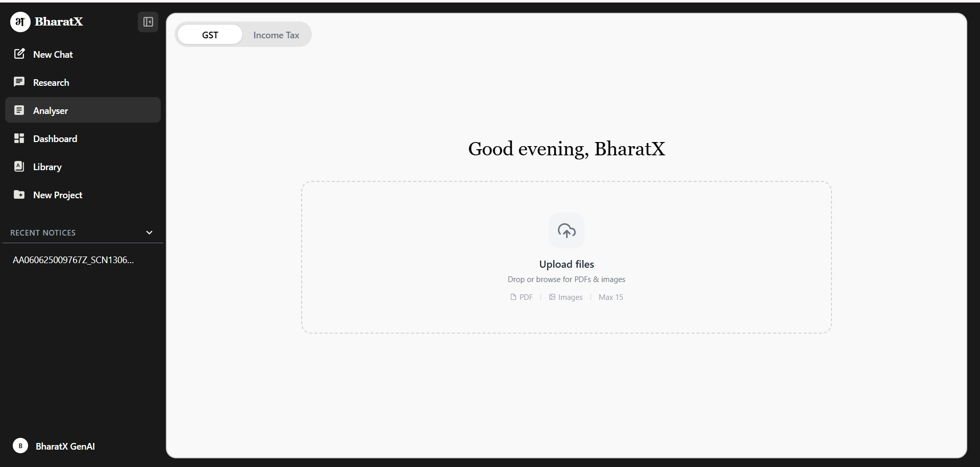Click the Analyser document icon
Screen dimensions: 980x467
(19, 110)
